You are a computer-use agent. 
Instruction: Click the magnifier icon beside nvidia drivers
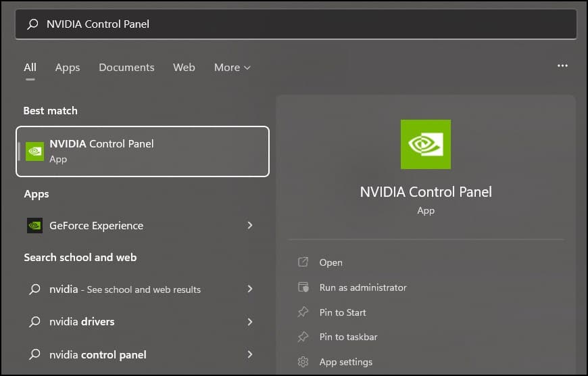pos(34,322)
